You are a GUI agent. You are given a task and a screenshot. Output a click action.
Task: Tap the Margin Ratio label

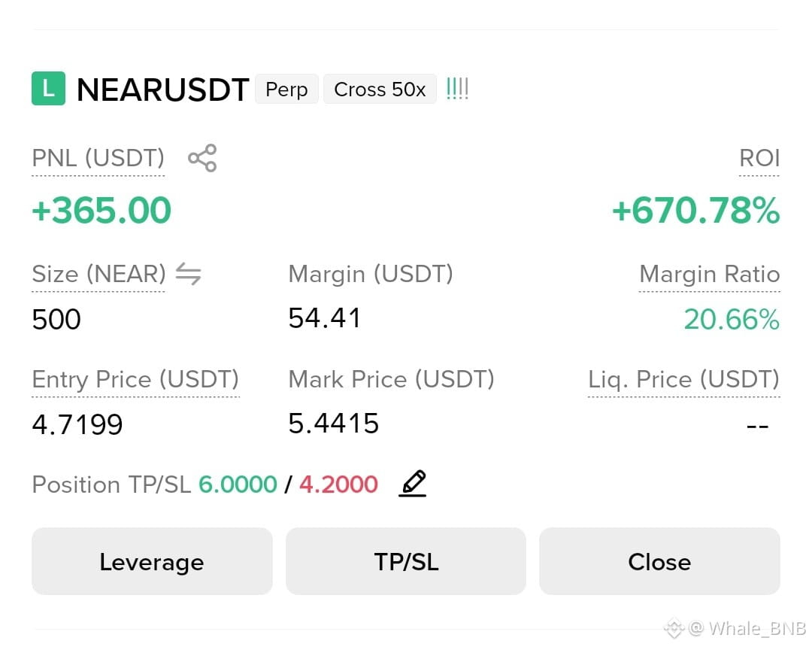click(x=710, y=274)
